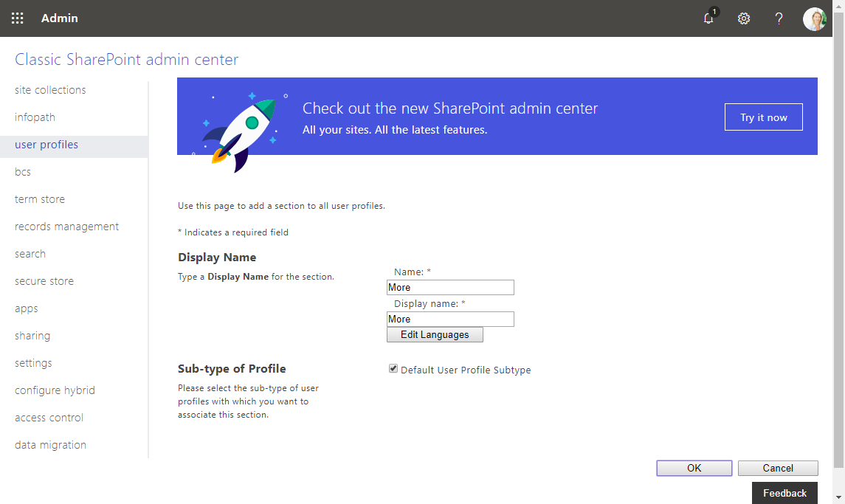This screenshot has width=845, height=504.
Task: Open the infopath section
Action: [35, 117]
